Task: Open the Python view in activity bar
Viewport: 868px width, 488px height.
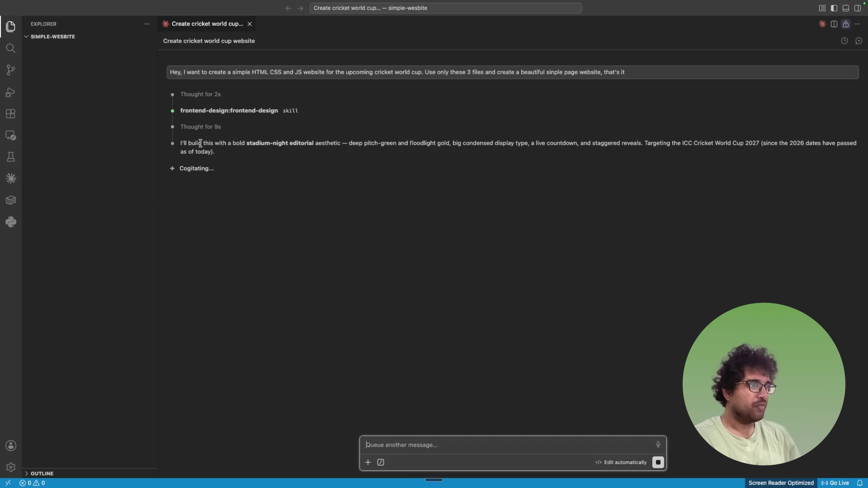Action: pos(10,222)
